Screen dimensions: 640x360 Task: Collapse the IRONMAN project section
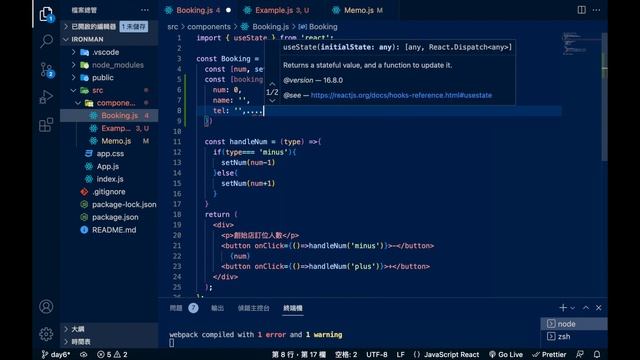[109, 39]
